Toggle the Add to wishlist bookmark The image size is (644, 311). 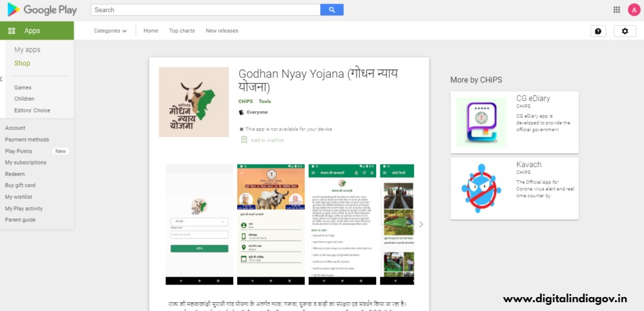click(x=244, y=140)
